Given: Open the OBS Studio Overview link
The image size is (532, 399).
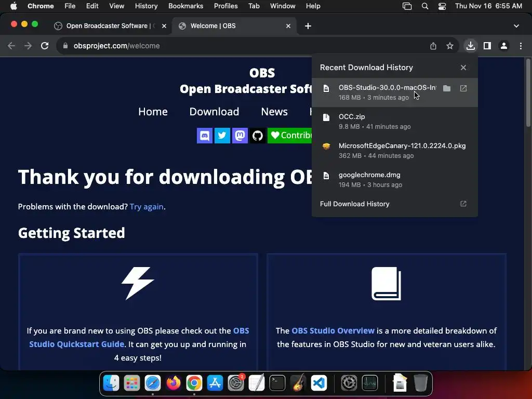Looking at the screenshot, I should pyautogui.click(x=333, y=330).
